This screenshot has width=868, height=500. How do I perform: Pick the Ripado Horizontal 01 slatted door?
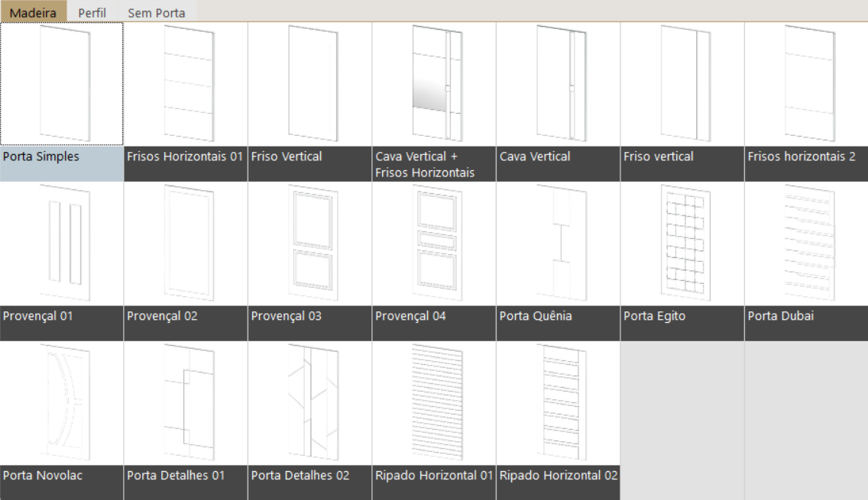click(x=434, y=403)
